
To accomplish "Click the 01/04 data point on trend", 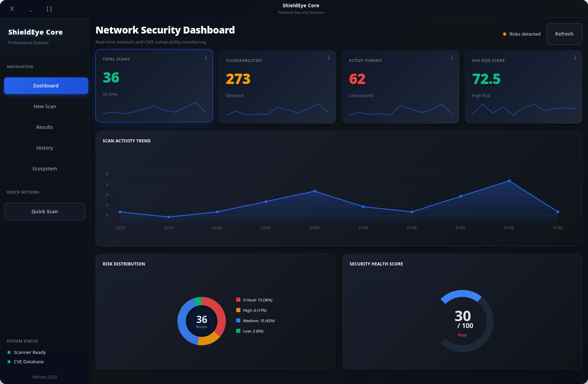I will click(315, 191).
